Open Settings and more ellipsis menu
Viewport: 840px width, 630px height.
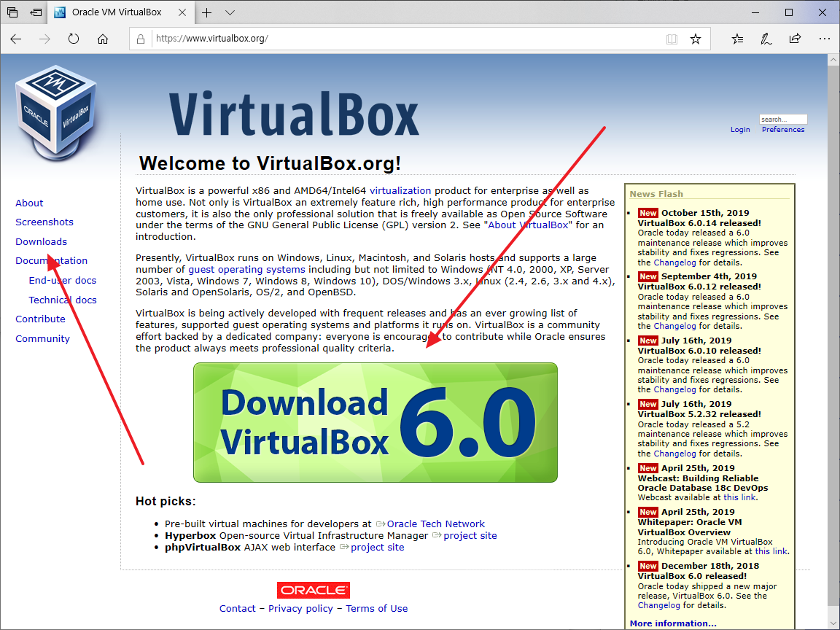[824, 39]
